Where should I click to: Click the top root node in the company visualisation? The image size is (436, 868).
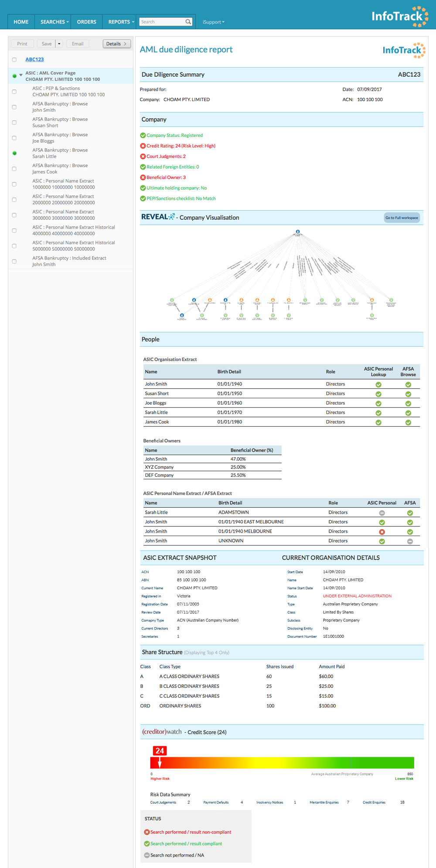tap(298, 232)
